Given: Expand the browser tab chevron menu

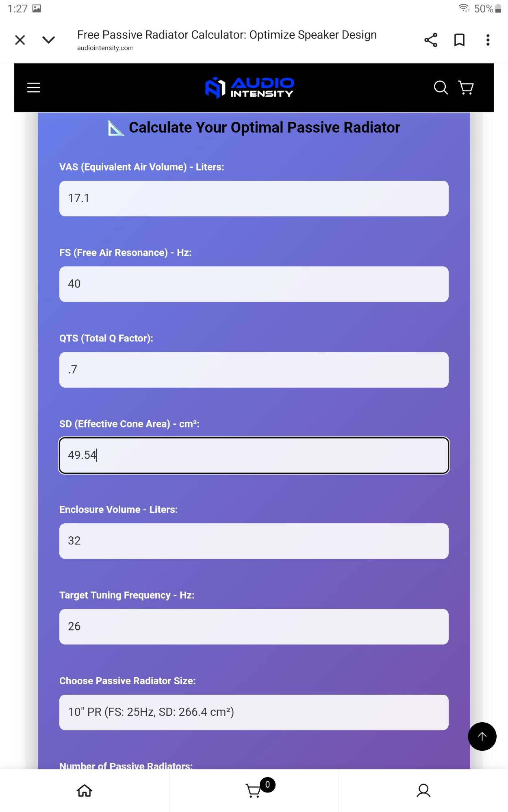Looking at the screenshot, I should click(48, 40).
